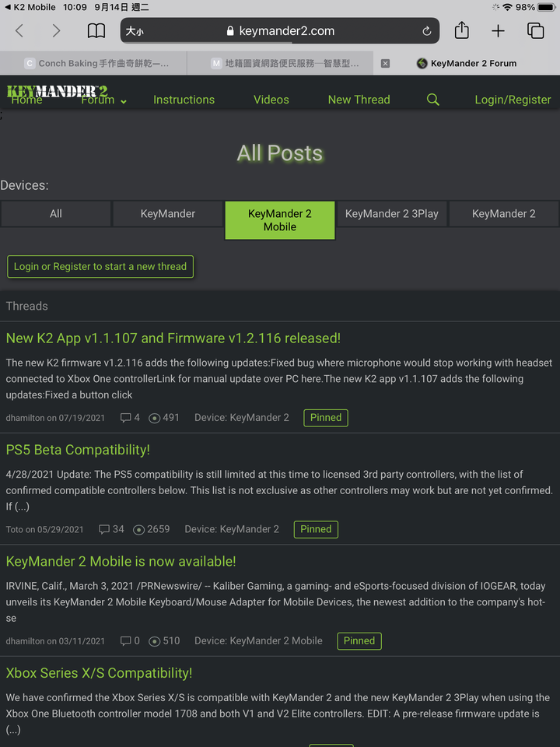Screen dimensions: 560x747
Task: Click views eye icon showing 2659
Action: [x=138, y=530]
